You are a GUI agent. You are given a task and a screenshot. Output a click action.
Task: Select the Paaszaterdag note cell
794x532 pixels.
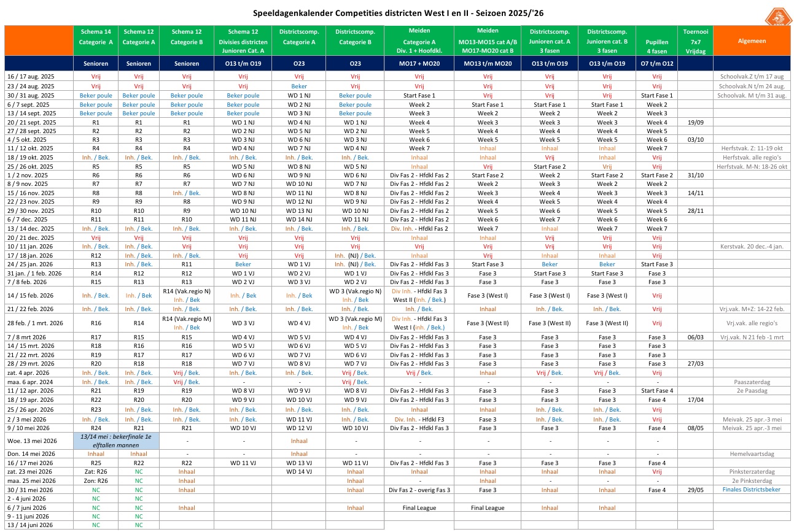[x=752, y=382]
